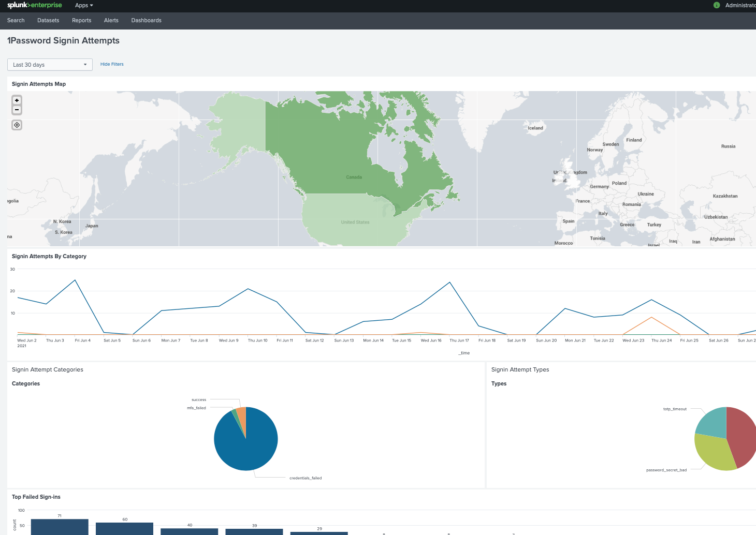Click the Top Failed Sign-ins title
The height and width of the screenshot is (535, 756).
coord(36,497)
